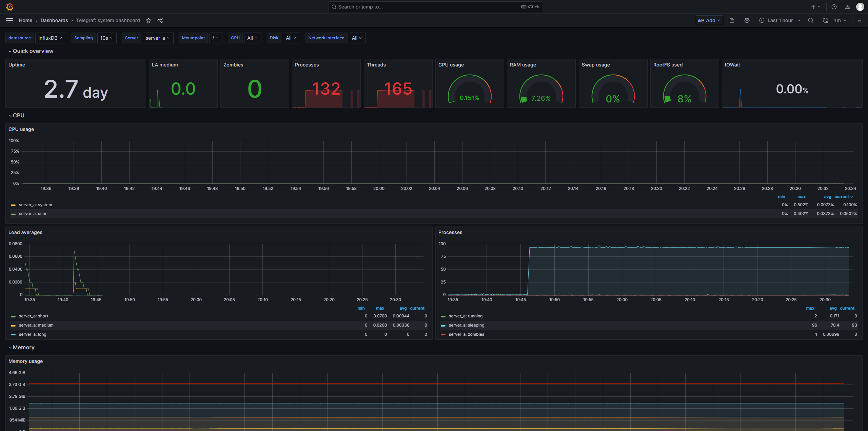Click in the Search or jump to field
Image resolution: width=868 pixels, height=431 pixels.
(435, 7)
